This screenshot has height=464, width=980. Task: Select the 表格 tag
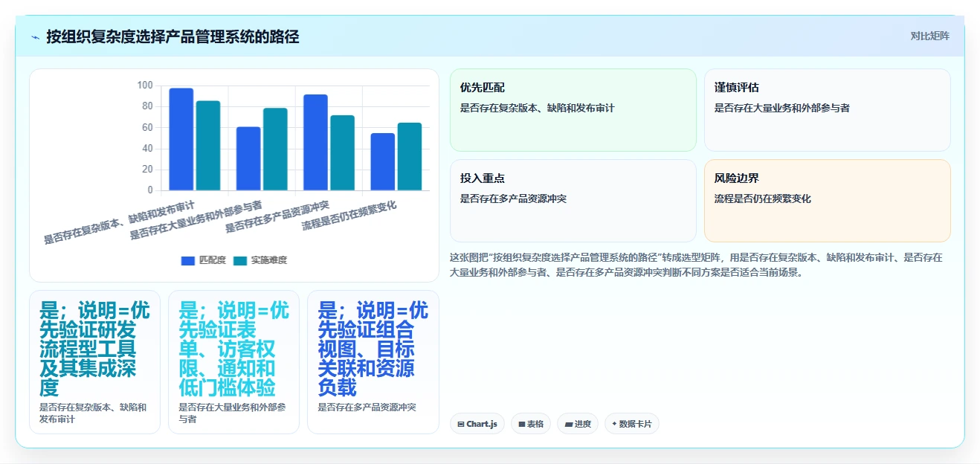(531, 424)
